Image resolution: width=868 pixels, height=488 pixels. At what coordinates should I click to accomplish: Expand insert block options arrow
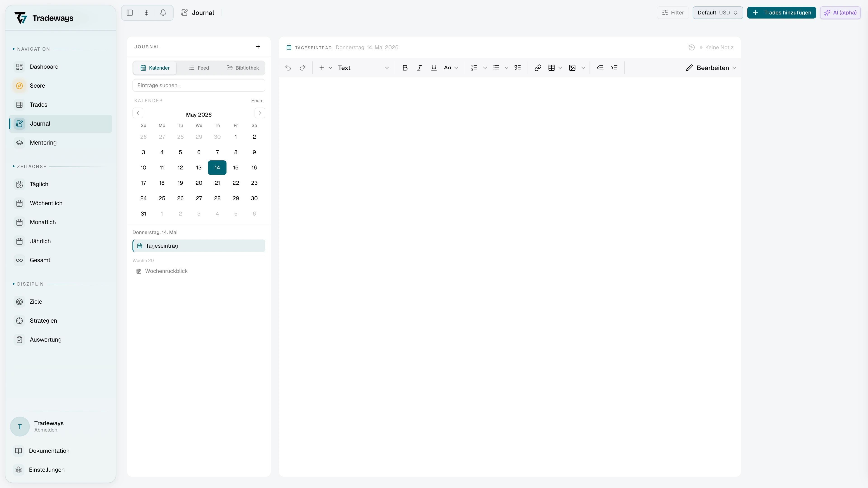pos(330,68)
